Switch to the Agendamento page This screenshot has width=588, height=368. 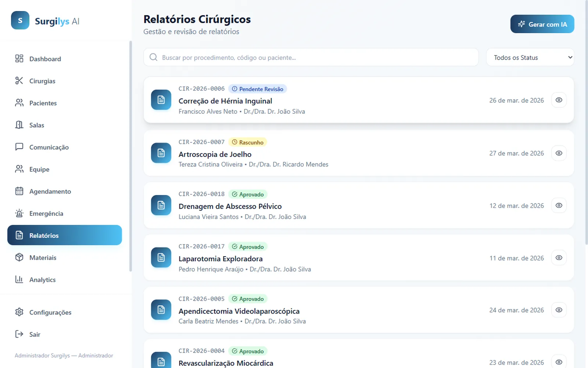point(65,191)
